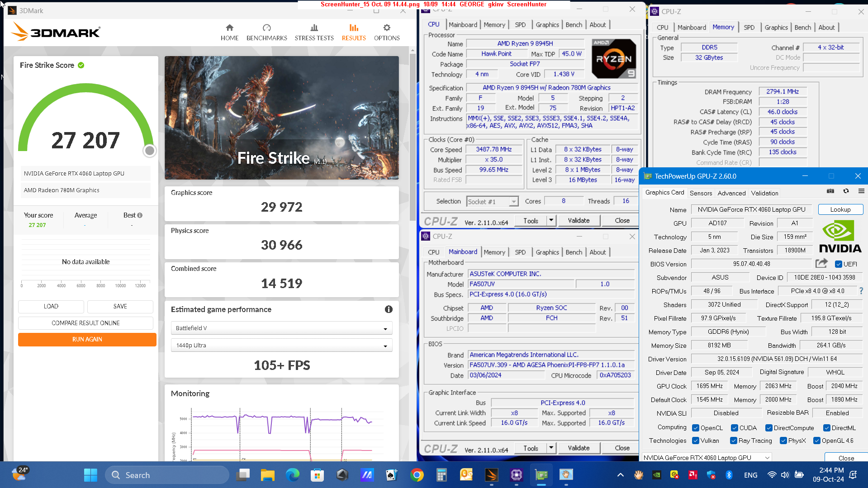Screen dimensions: 868x488
Task: Click the NVIDIA logo in GPU-Z
Action: 840,236
